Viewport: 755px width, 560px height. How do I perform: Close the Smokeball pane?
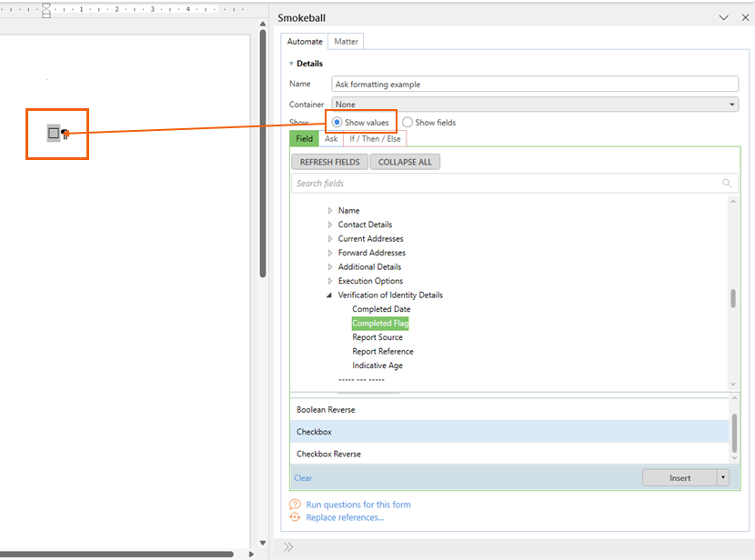(x=745, y=18)
